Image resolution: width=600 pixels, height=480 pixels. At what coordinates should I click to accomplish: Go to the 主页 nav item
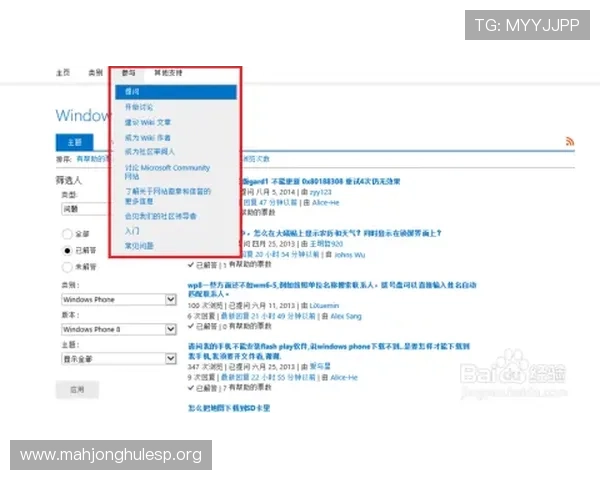(63, 72)
